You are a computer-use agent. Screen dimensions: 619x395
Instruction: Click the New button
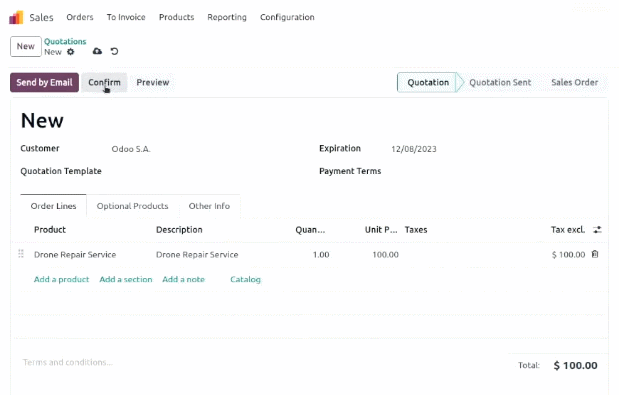(26, 46)
